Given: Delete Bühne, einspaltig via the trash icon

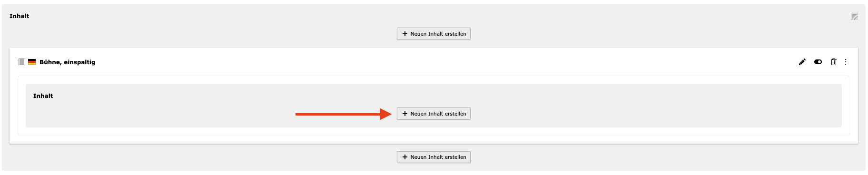Looking at the screenshot, I should coord(834,62).
